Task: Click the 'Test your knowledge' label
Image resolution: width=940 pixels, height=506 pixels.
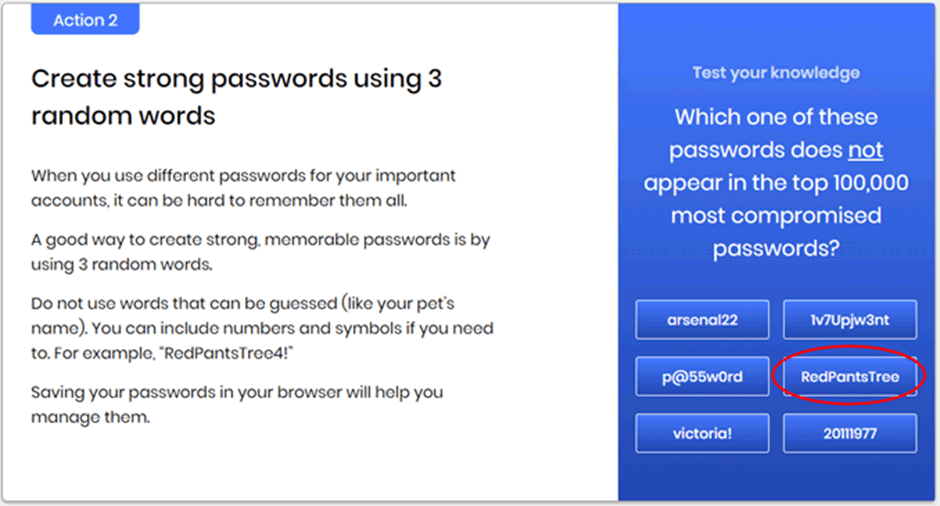Action: pos(776,73)
